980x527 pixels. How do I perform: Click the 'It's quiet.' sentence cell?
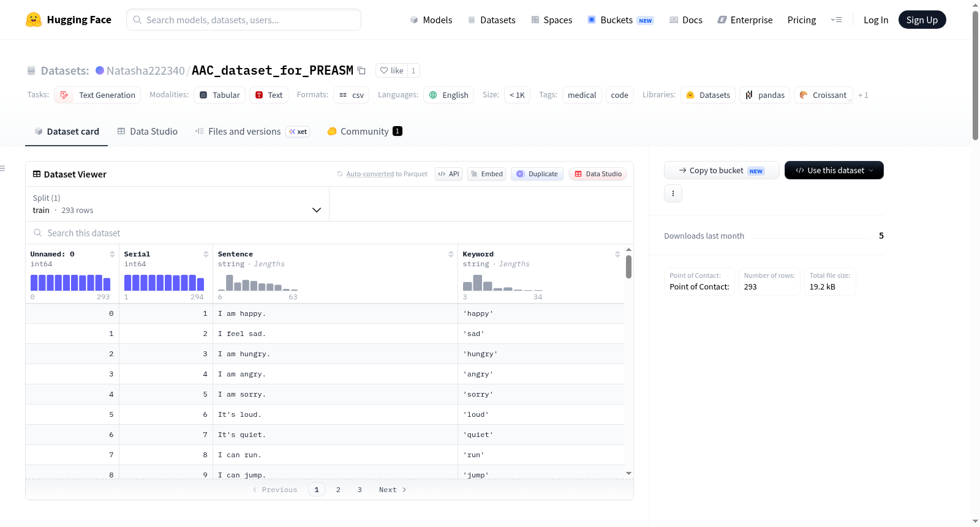coord(335,435)
